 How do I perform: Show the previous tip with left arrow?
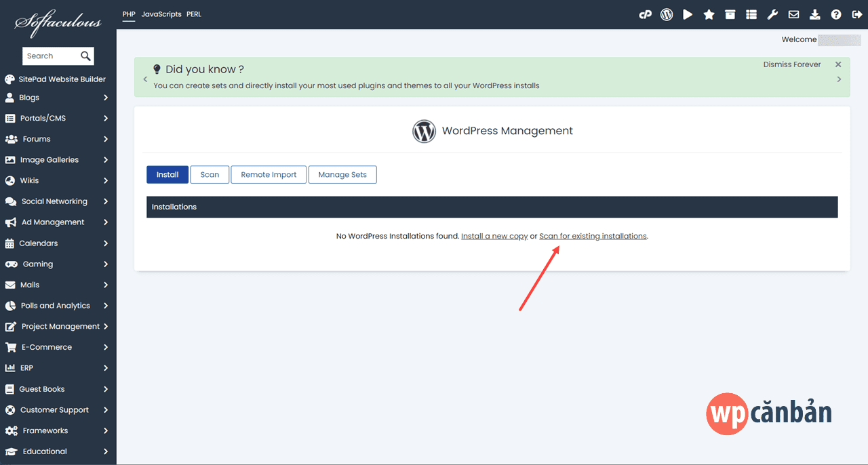coord(145,79)
